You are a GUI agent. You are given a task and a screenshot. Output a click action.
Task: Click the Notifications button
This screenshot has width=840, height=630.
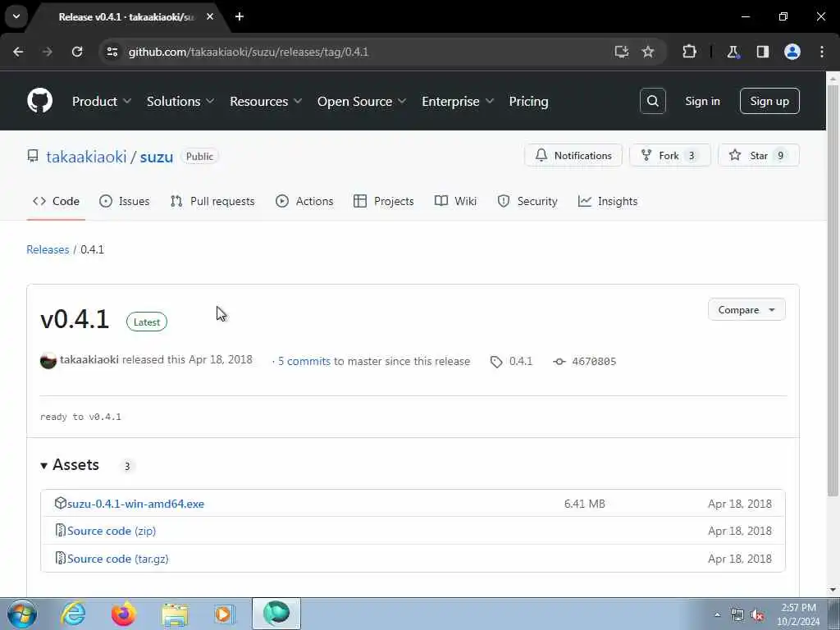(573, 155)
